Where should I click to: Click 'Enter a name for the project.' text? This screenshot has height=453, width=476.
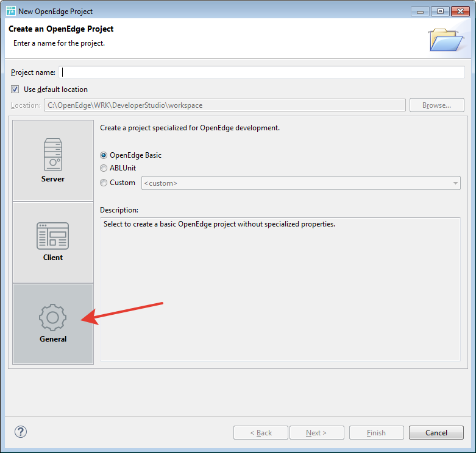(59, 43)
